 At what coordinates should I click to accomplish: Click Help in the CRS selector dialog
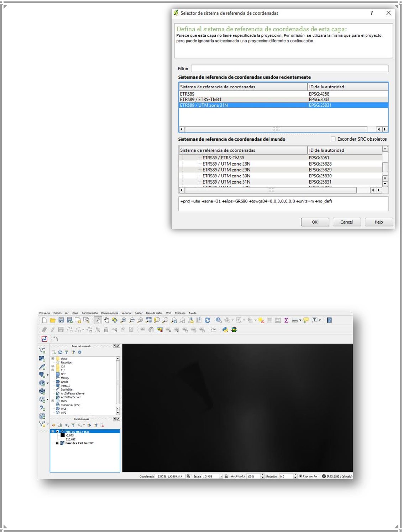point(379,222)
